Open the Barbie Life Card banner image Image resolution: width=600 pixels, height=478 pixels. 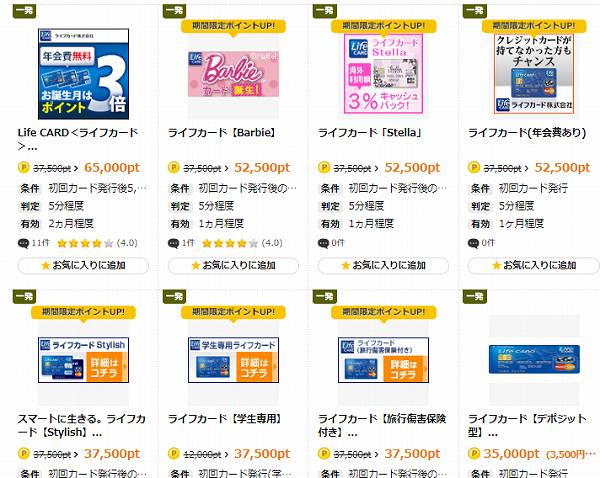[x=233, y=74]
